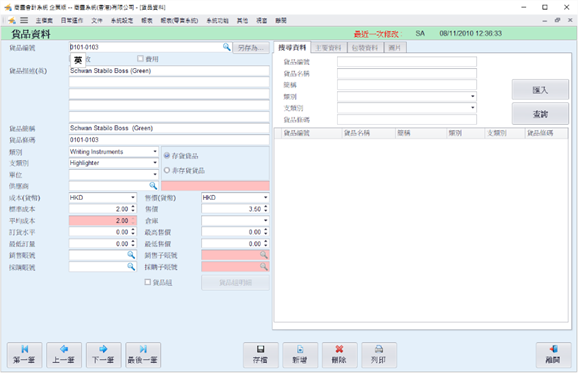Image resolution: width=578 pixels, height=373 pixels.
Task: Open the hamburger menu icon
Action: tap(24, 20)
